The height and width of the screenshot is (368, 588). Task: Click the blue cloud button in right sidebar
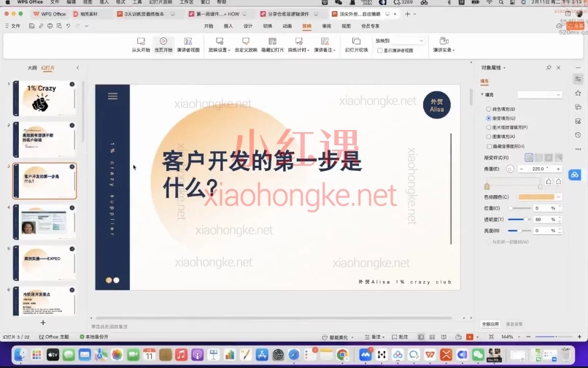[x=574, y=175]
